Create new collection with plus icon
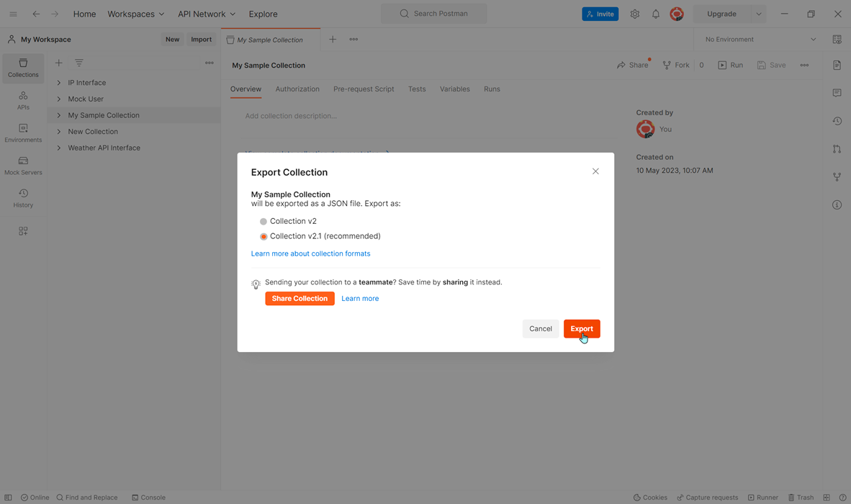The image size is (851, 504). (58, 63)
